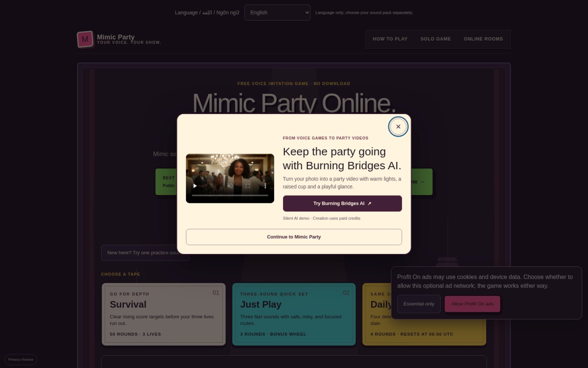Click the Mimic Party M logo icon
This screenshot has width=588, height=368.
pos(85,39)
